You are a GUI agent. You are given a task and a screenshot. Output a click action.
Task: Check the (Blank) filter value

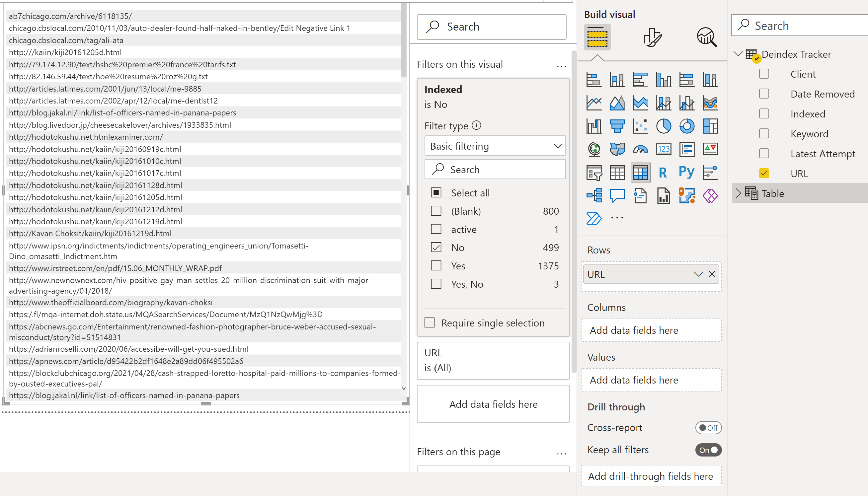(x=436, y=211)
